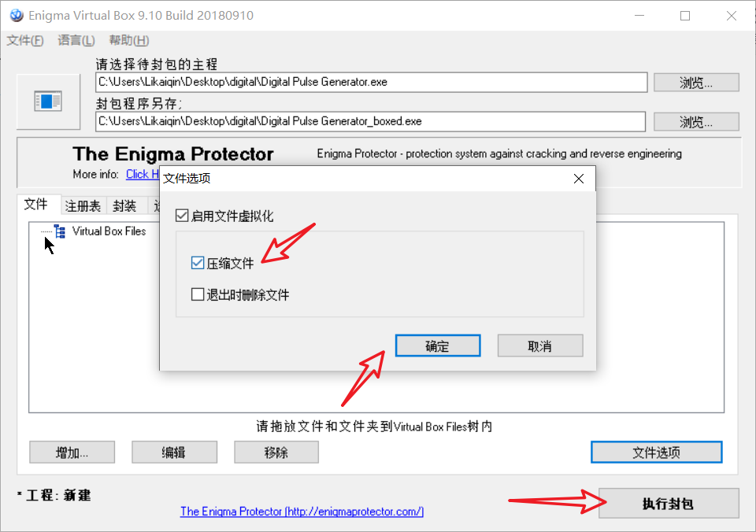The width and height of the screenshot is (756, 532).
Task: Click the 执行封包 button
Action: pos(669,504)
